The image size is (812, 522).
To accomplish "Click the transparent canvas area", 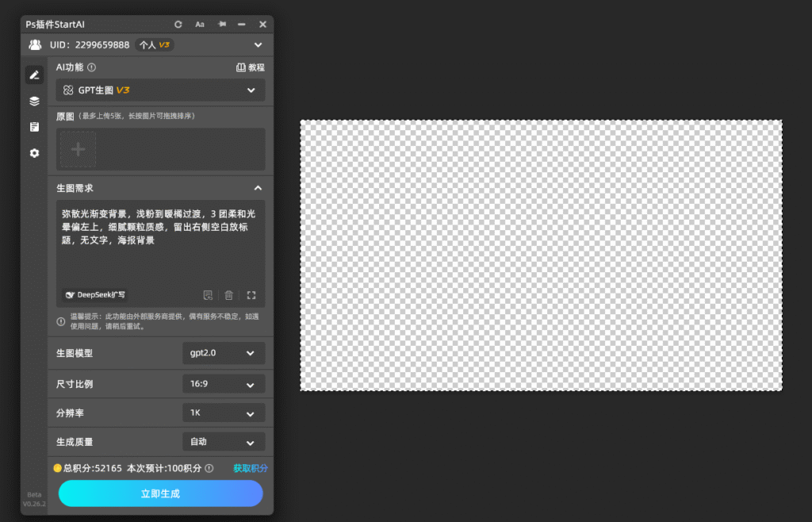I will click(x=541, y=255).
